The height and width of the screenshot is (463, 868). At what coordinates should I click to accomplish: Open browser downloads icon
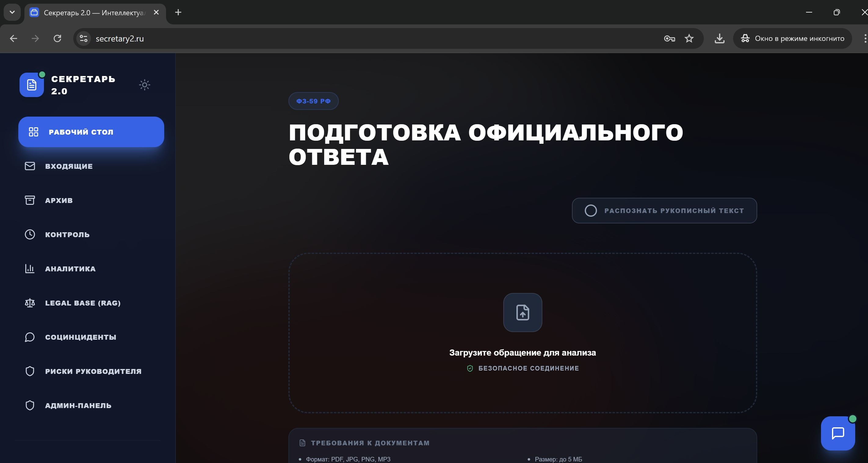[x=719, y=38]
